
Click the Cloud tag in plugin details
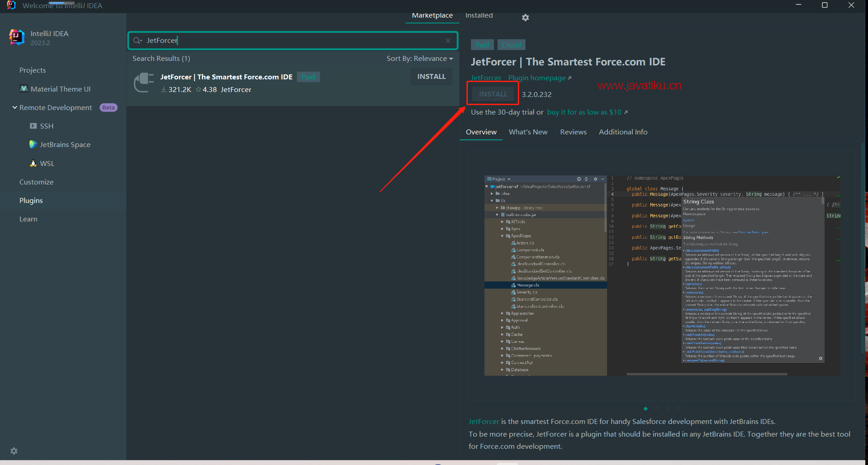point(511,45)
